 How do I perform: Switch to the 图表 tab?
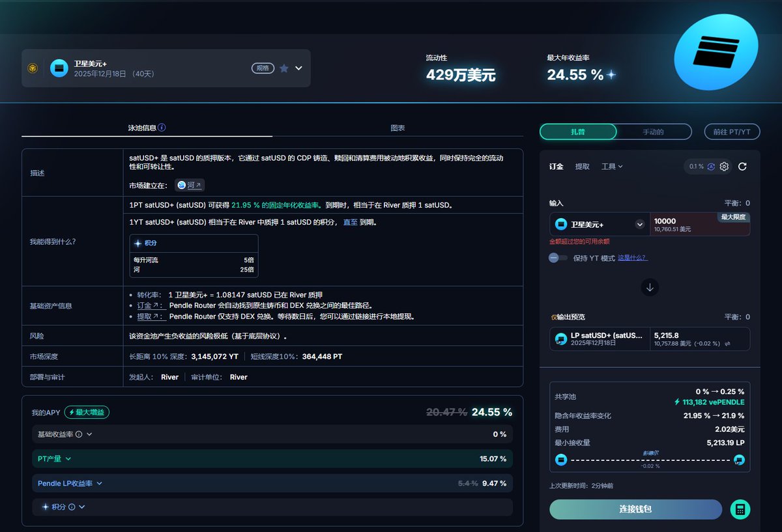pos(398,128)
